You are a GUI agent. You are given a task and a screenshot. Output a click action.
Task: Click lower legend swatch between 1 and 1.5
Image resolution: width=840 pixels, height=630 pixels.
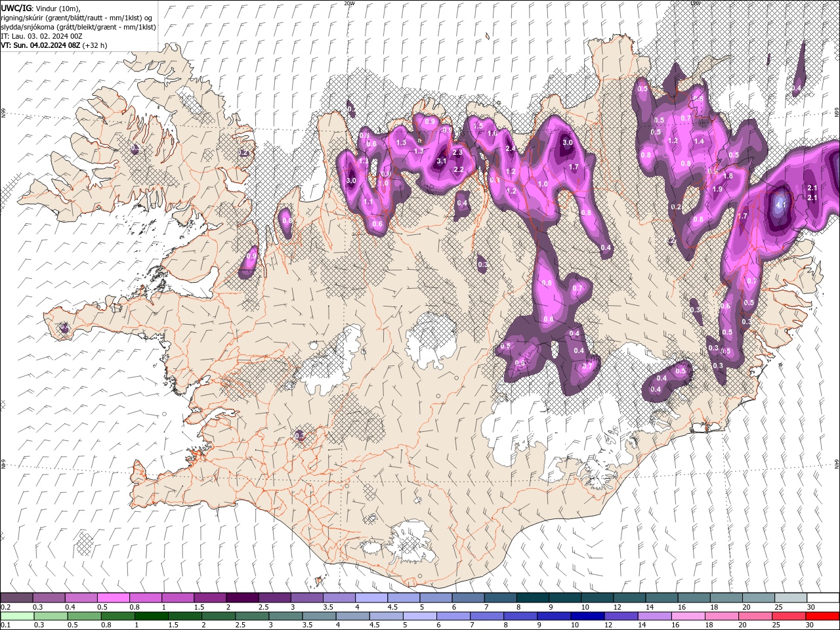click(152, 616)
